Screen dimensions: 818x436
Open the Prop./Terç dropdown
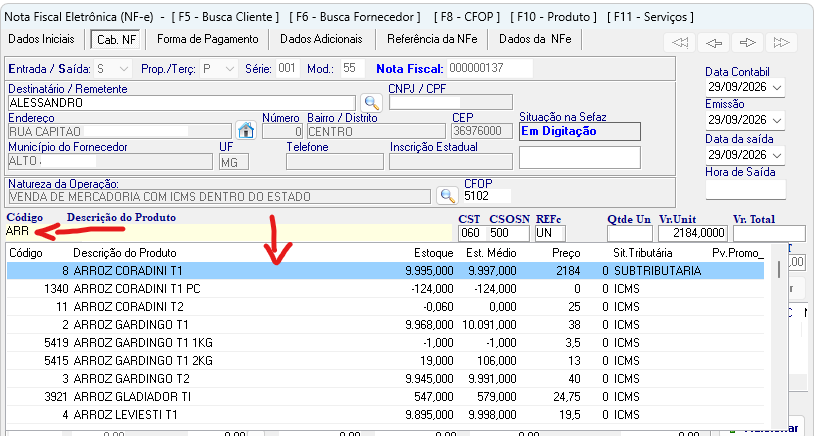point(230,69)
